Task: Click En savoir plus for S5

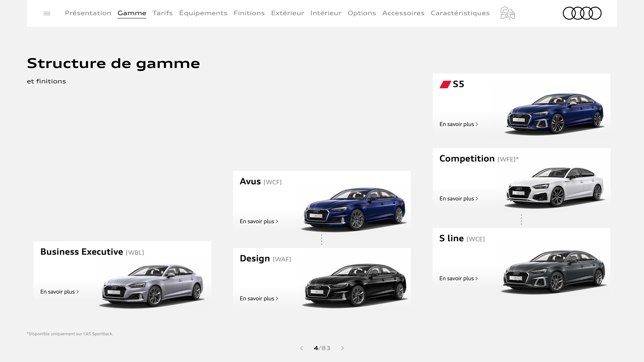Action: (x=459, y=124)
